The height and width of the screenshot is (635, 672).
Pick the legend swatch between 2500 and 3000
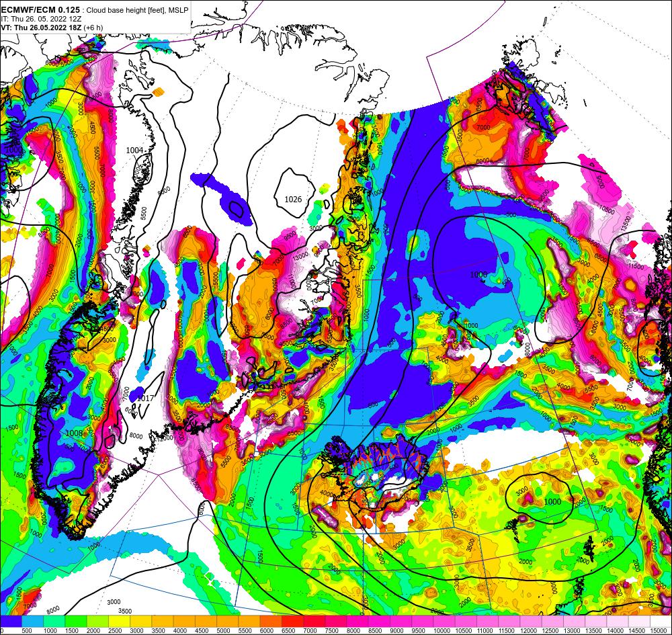(119, 622)
